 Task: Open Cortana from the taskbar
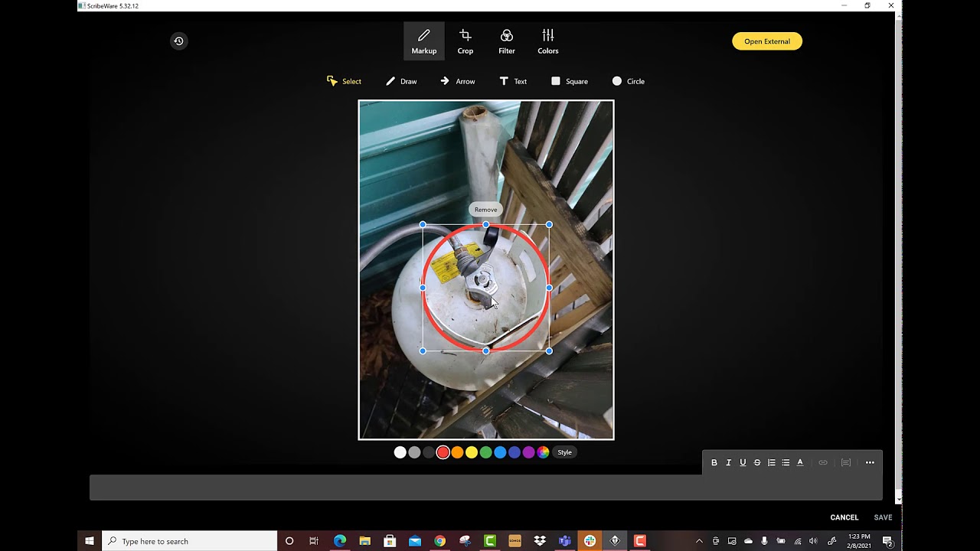tap(289, 541)
